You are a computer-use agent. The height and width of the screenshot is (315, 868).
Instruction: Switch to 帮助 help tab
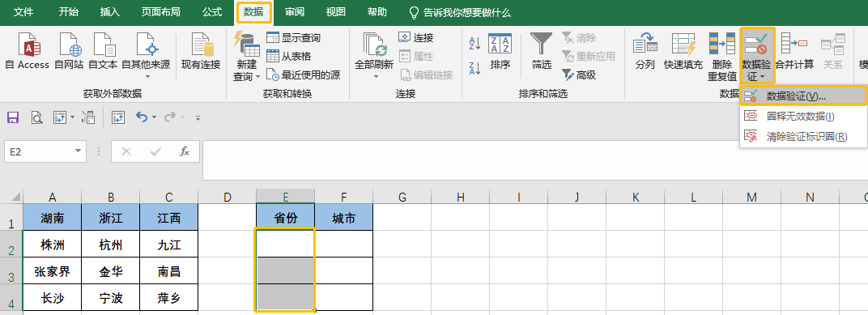coord(377,12)
